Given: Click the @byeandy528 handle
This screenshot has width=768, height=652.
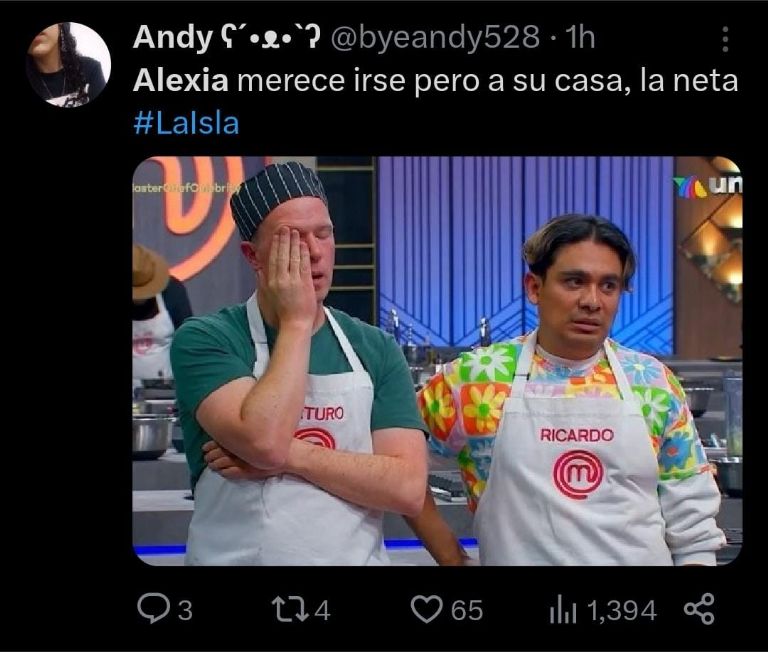Looking at the screenshot, I should [435, 37].
